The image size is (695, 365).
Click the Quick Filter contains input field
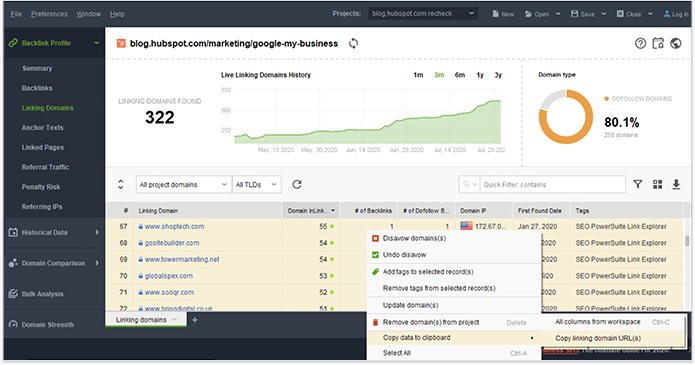[x=552, y=184]
